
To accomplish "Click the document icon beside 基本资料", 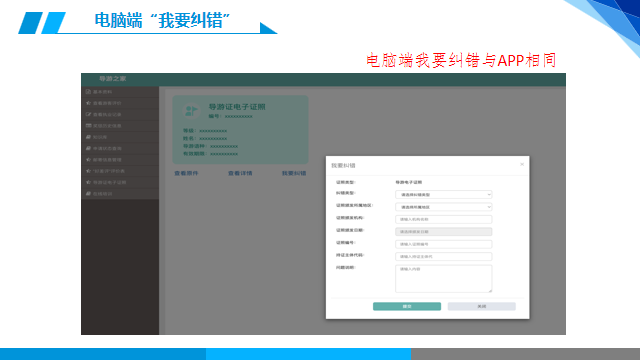I will tap(88, 92).
